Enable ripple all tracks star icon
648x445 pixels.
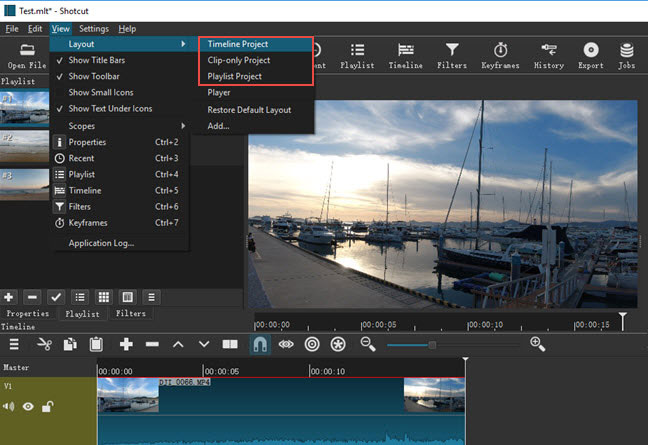pyautogui.click(x=338, y=344)
